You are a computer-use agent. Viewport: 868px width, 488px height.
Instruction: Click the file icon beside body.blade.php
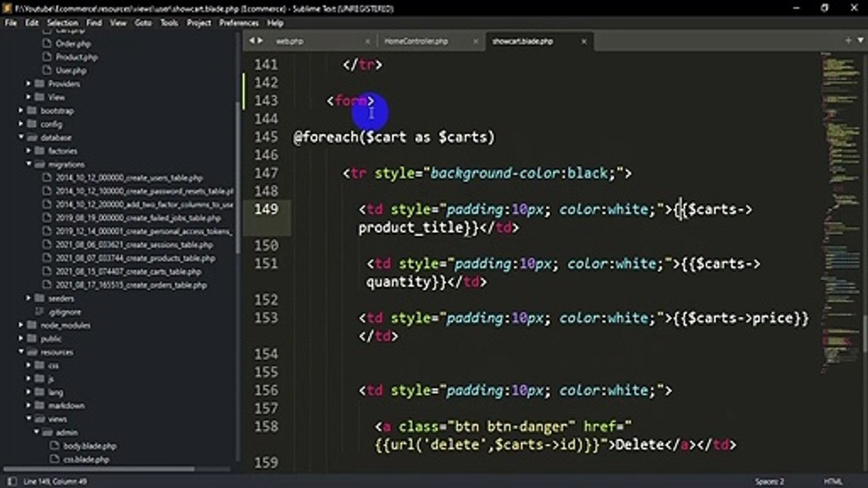pyautogui.click(x=55, y=446)
